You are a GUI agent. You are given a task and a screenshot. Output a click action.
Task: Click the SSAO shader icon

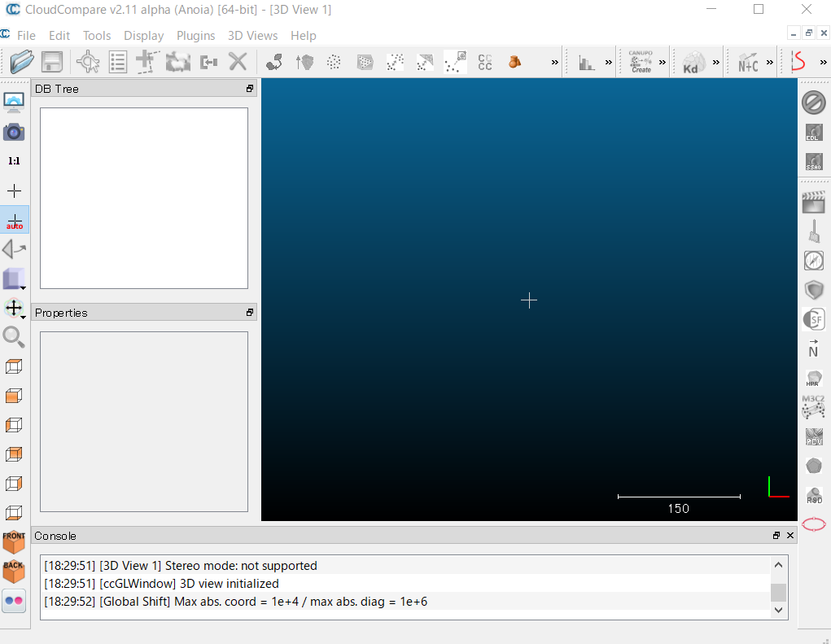pos(814,161)
